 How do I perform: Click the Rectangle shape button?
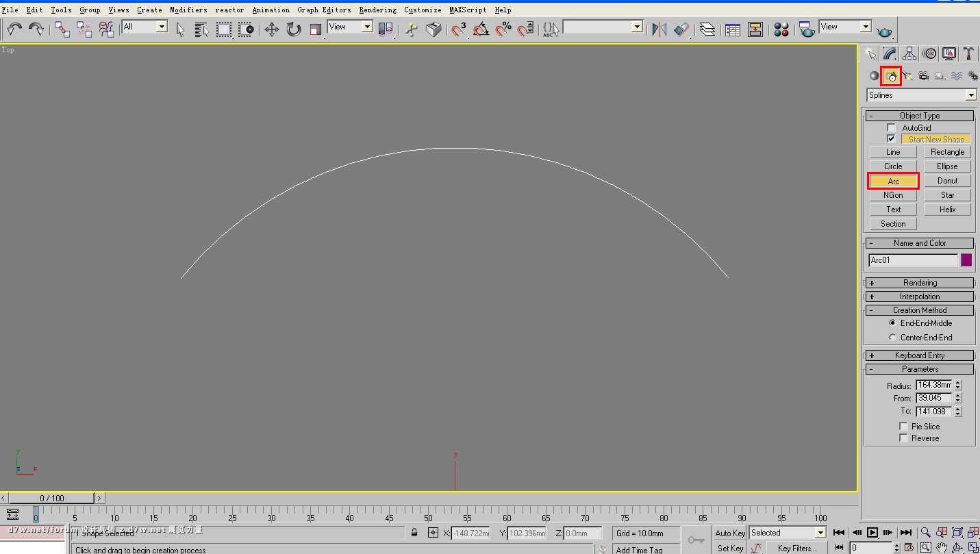947,152
